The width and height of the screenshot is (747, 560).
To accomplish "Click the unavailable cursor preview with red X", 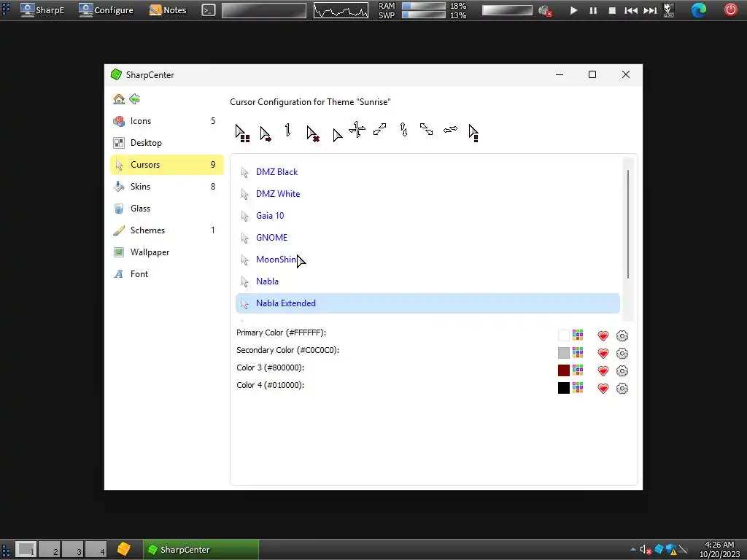I will (312, 133).
